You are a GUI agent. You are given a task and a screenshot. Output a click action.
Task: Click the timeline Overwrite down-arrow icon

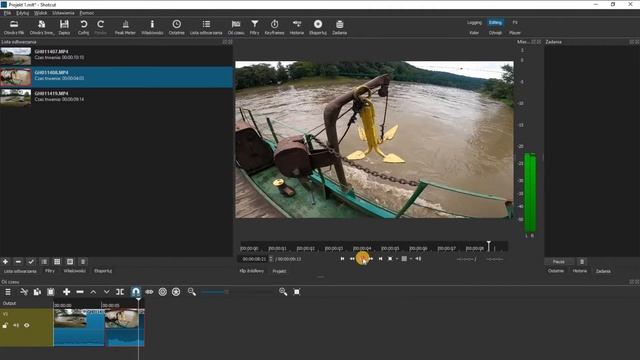pyautogui.click(x=107, y=291)
